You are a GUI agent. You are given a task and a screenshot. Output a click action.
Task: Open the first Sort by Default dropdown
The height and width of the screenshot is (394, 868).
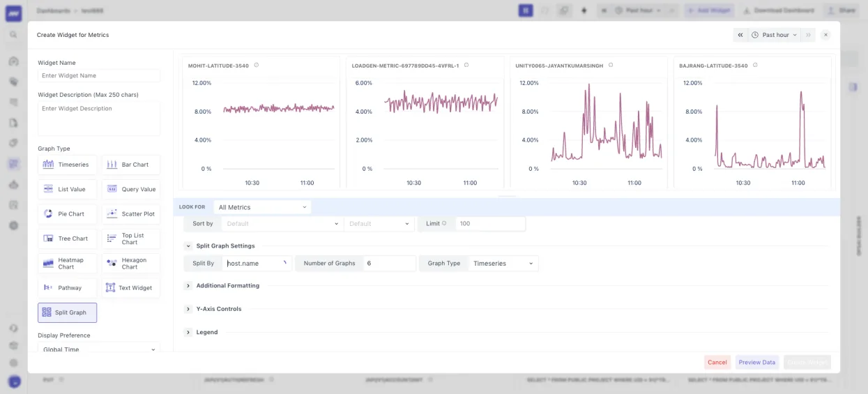tap(282, 224)
